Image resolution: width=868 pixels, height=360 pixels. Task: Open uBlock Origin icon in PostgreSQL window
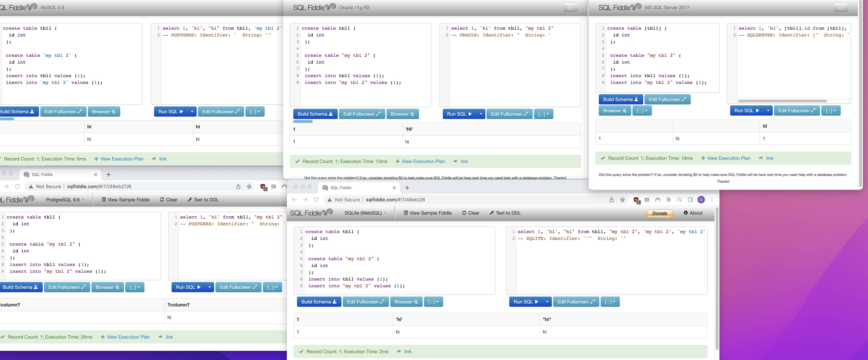coord(263,187)
